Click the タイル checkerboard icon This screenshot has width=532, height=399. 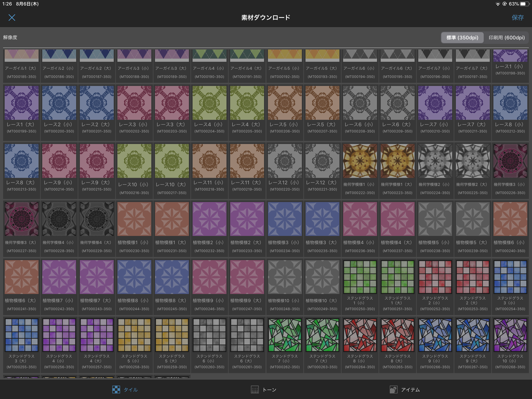[x=116, y=390]
